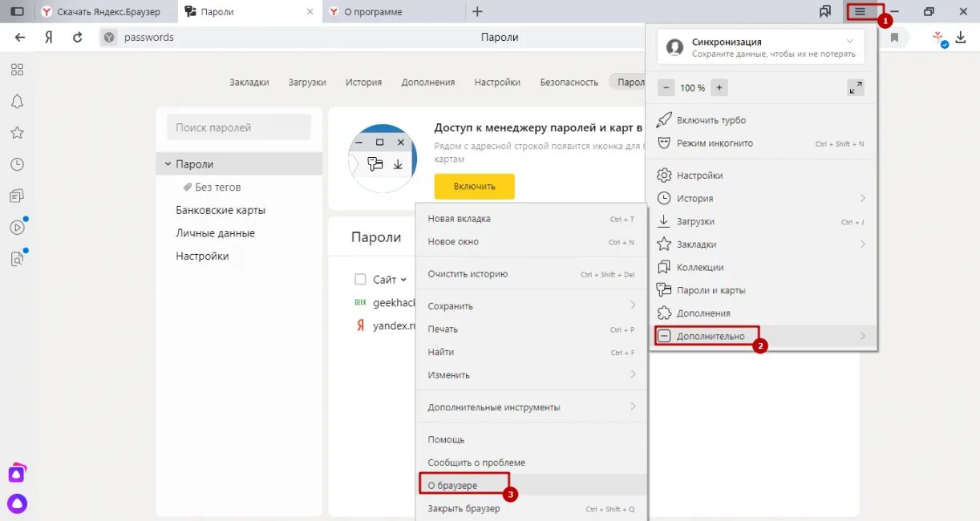Viewport: 980px width, 521px height.
Task: Expand the Дополнительно submenu
Action: click(762, 336)
